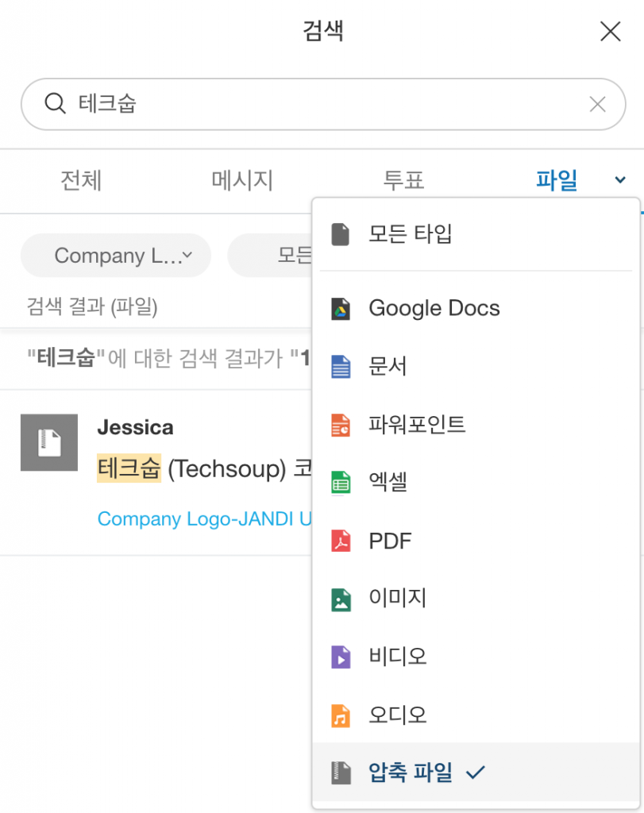644x813 pixels.
Task: Open the Company Logo-JANDI link
Action: 204,518
